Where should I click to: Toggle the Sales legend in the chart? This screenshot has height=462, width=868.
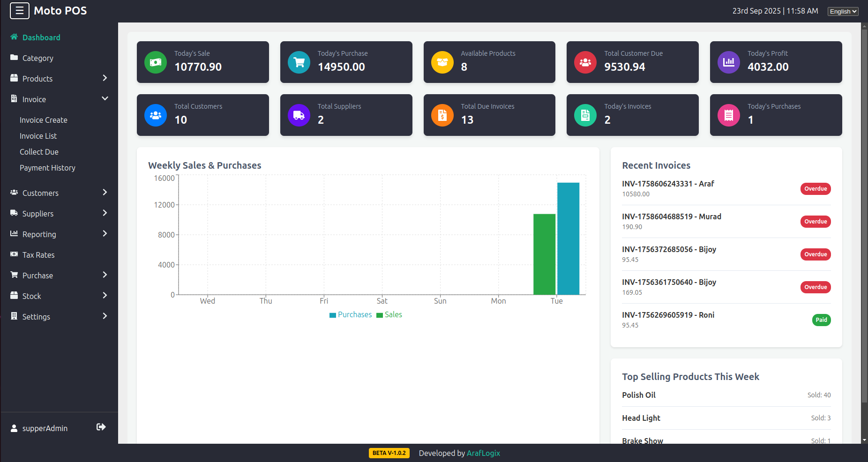389,314
